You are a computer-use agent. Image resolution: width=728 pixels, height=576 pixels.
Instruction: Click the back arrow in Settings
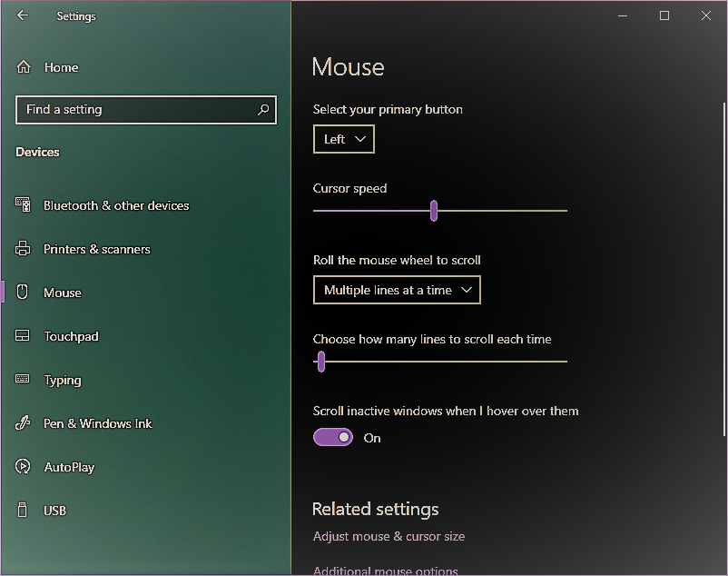pyautogui.click(x=23, y=15)
